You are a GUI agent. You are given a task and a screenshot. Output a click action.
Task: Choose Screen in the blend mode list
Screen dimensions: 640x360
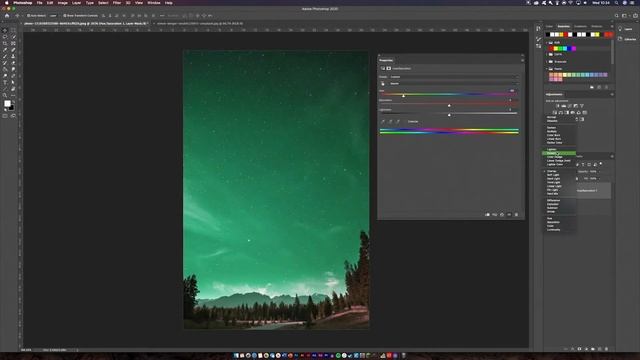[x=559, y=153]
